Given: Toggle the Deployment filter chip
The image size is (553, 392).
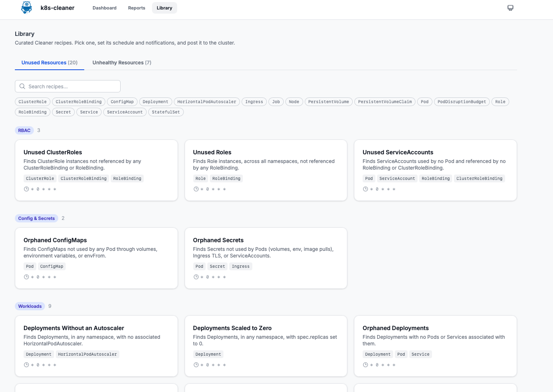Looking at the screenshot, I should [155, 102].
